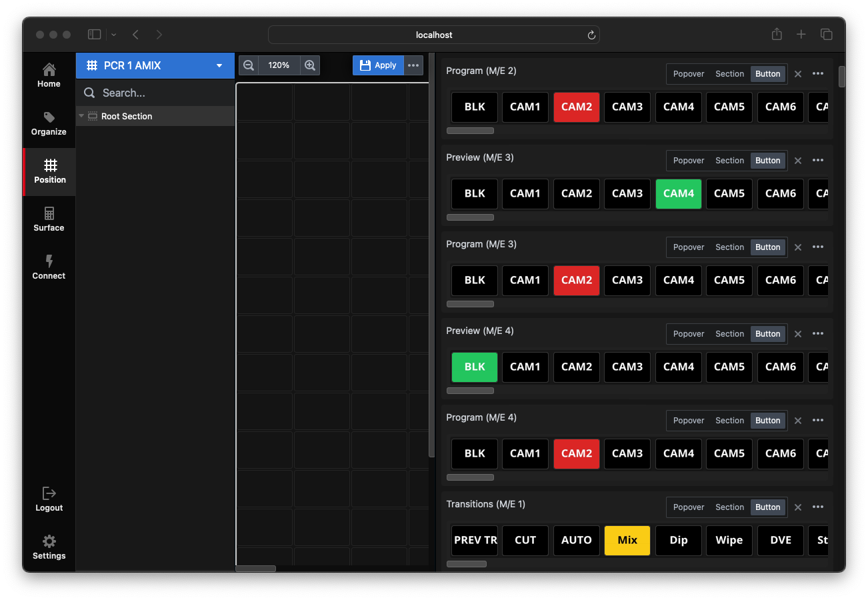This screenshot has height=600, width=868.
Task: Select the Wipe transition button
Action: coord(729,540)
